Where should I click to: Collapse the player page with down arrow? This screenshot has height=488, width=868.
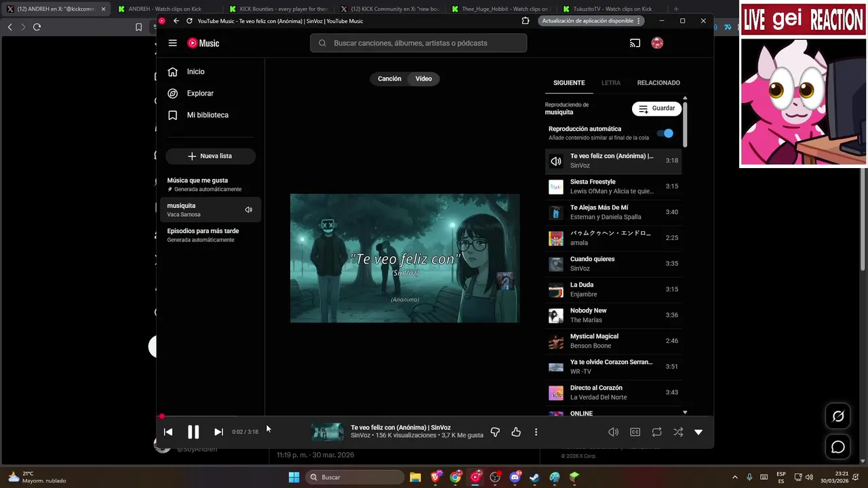(x=698, y=432)
